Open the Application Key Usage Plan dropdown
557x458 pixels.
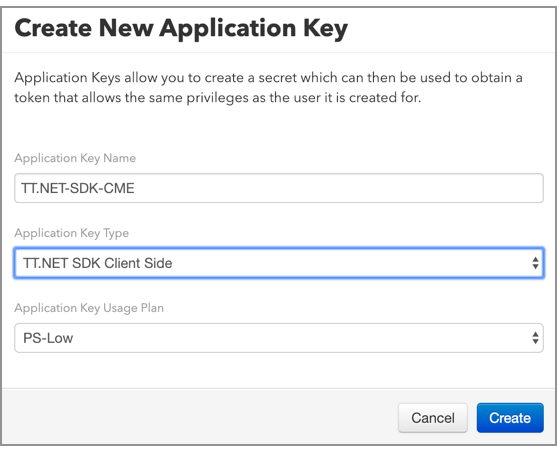(x=279, y=338)
